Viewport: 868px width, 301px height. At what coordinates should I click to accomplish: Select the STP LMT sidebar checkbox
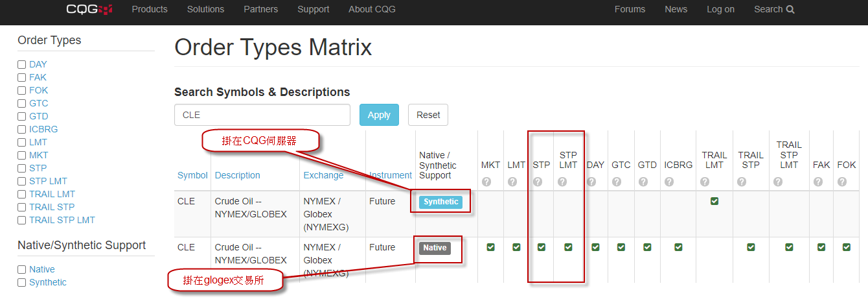(x=21, y=182)
